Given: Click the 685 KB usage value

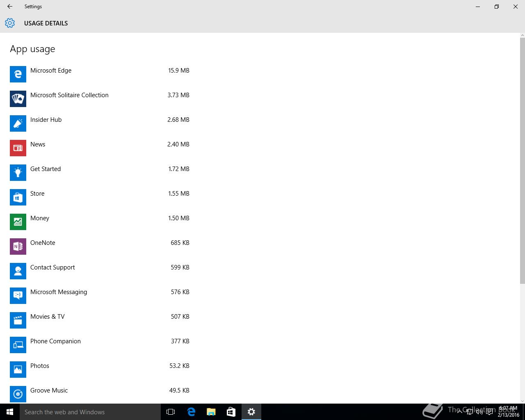Looking at the screenshot, I should pyautogui.click(x=180, y=243).
